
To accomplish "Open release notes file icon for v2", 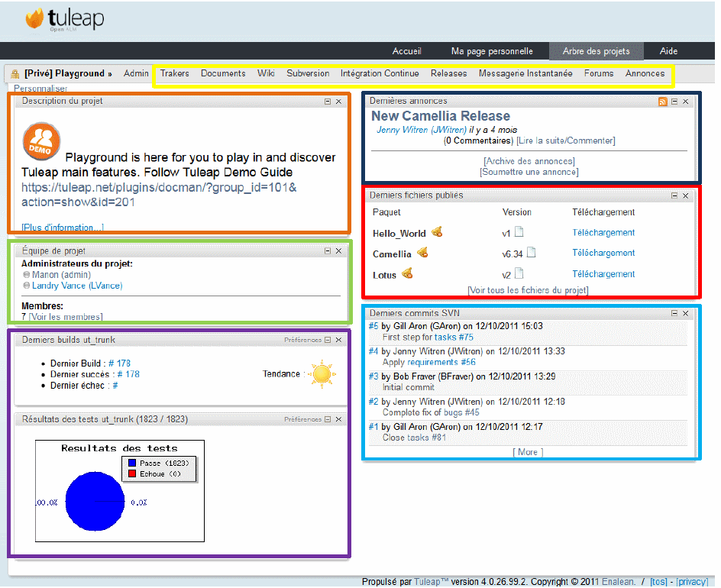I will pos(519,274).
